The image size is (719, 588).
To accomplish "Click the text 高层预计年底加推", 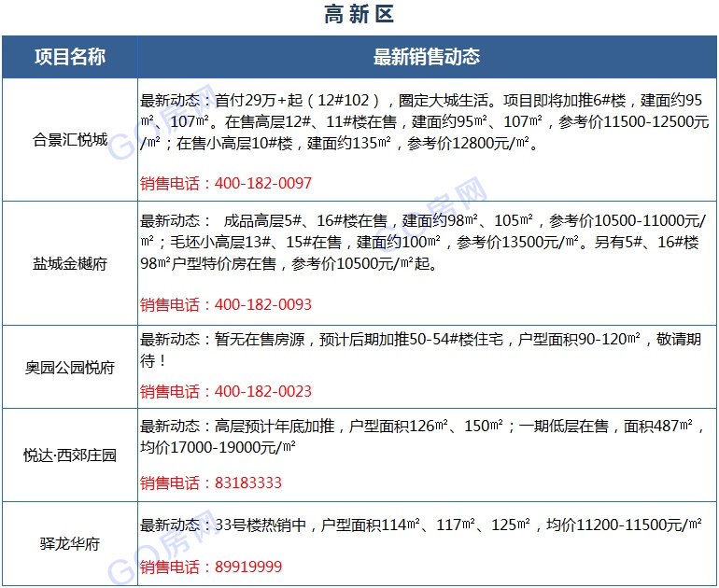I will click(x=275, y=426).
